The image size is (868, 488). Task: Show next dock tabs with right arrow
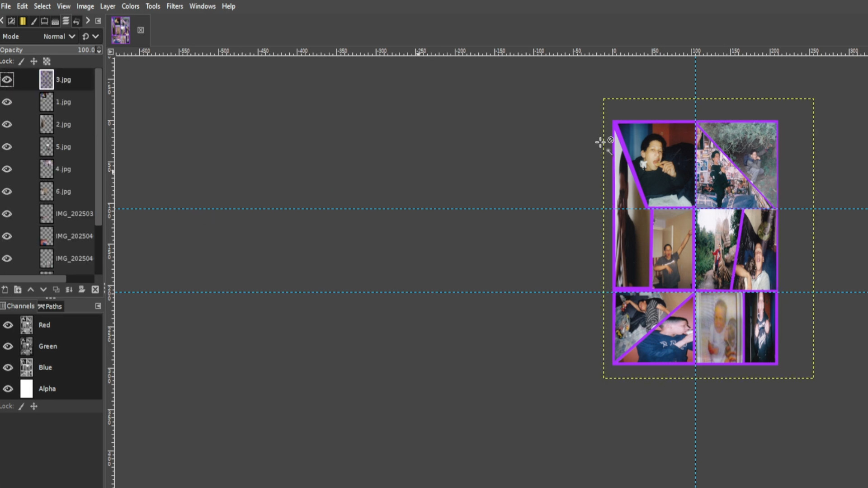(x=88, y=21)
